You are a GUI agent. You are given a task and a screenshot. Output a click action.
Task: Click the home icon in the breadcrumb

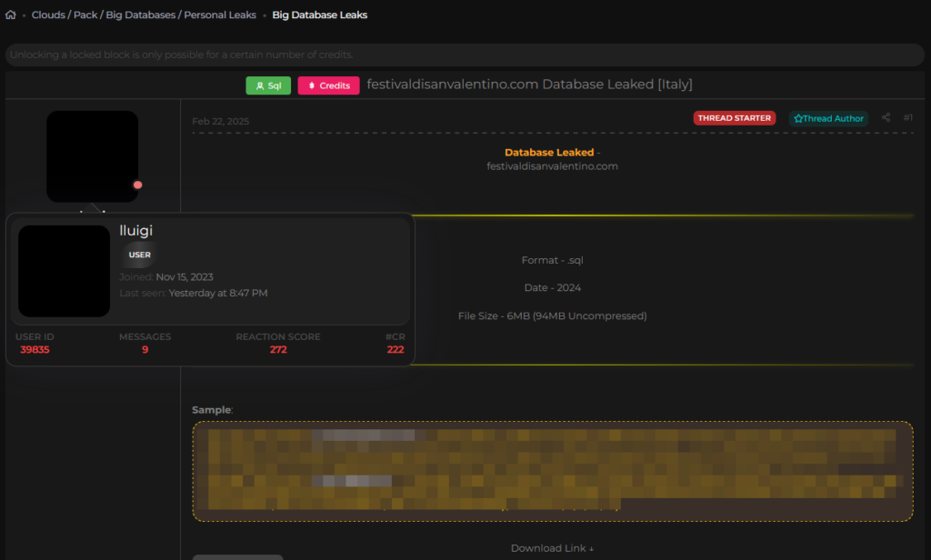[x=11, y=15]
